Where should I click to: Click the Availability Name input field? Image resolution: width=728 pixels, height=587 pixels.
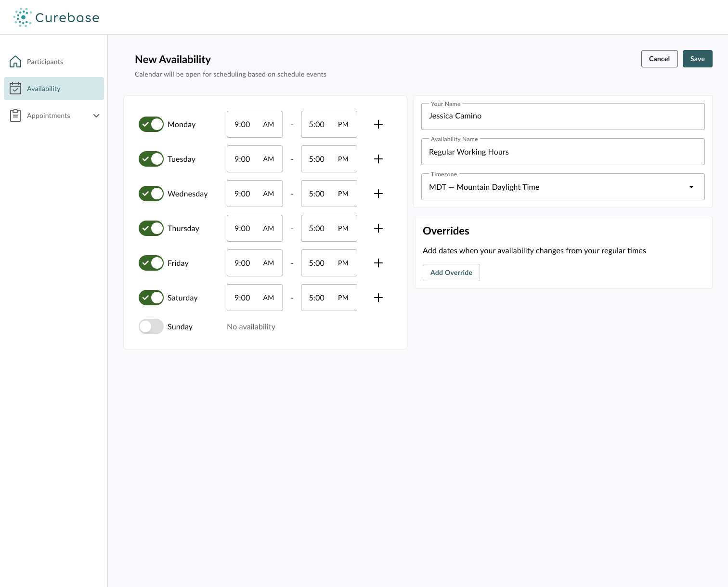tap(562, 152)
